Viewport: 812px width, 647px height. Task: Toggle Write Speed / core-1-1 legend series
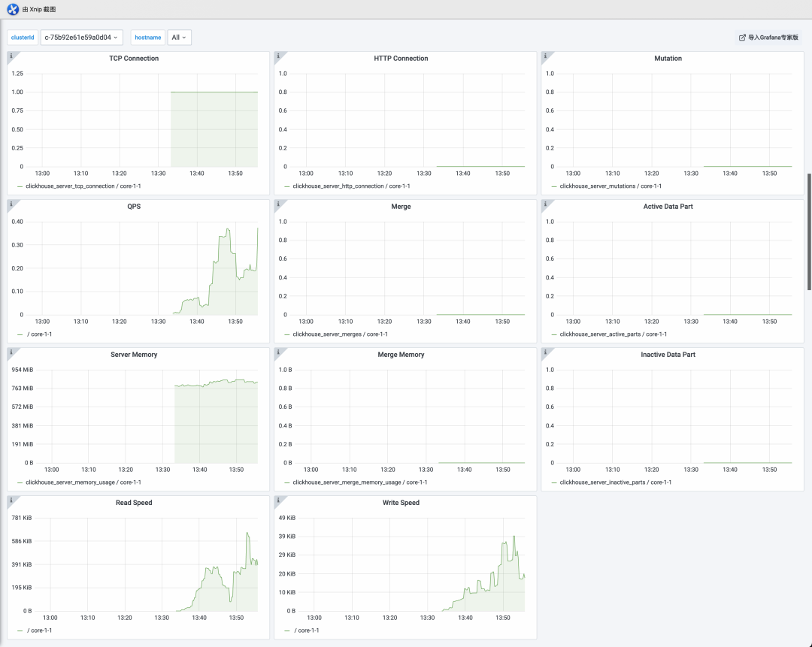307,630
